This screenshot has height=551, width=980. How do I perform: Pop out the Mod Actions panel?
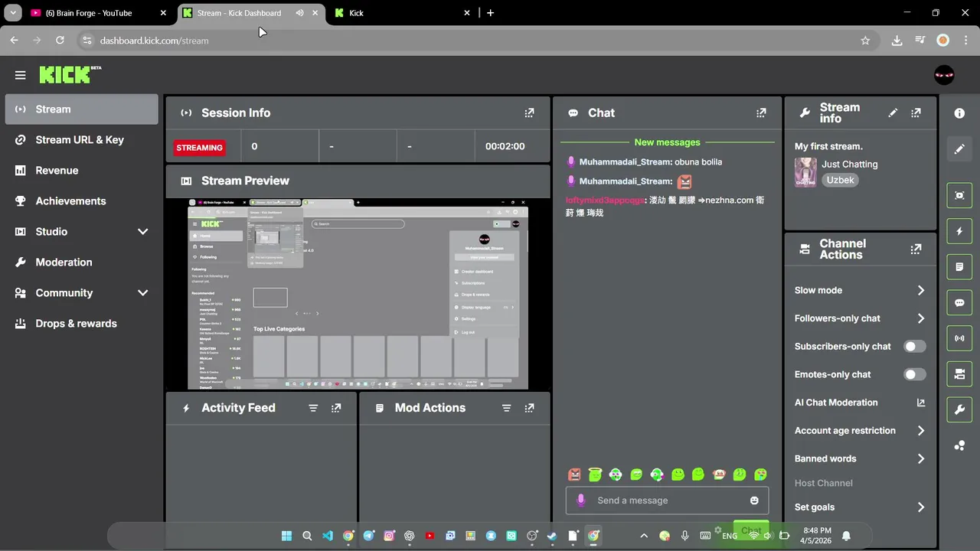pos(529,408)
